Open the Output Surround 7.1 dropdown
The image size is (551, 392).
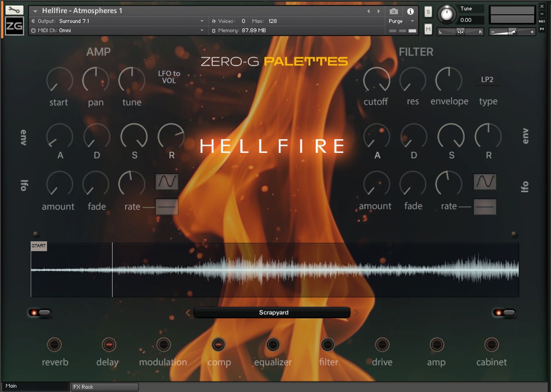pos(202,21)
